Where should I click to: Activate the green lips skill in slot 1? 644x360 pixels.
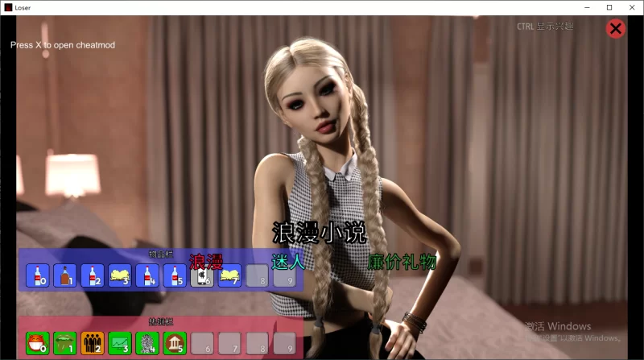click(x=65, y=343)
